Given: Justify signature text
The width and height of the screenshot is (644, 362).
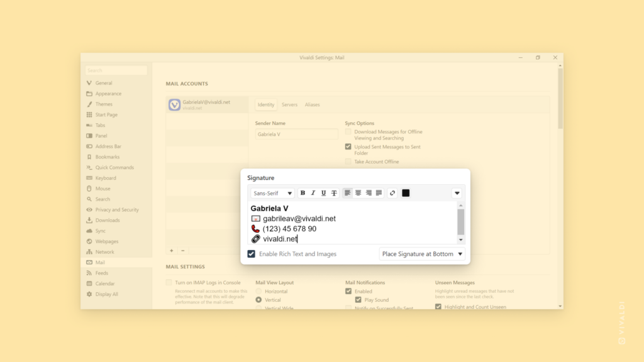Looking at the screenshot, I should 379,193.
